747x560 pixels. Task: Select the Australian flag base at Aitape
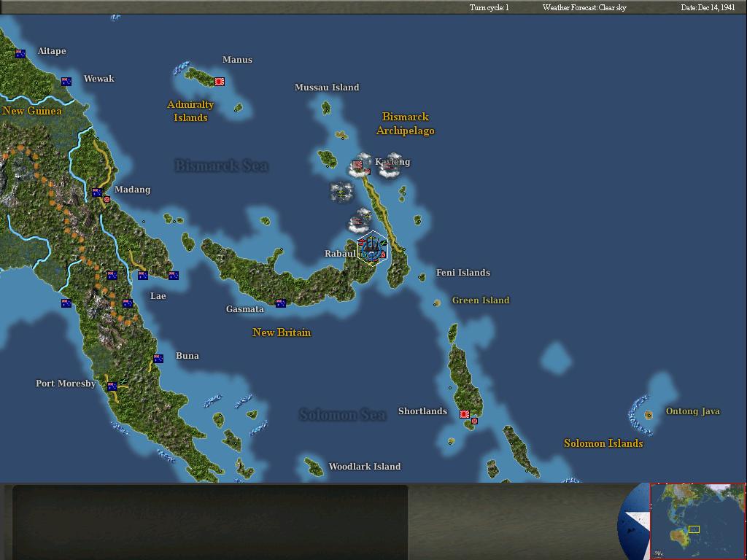pyautogui.click(x=20, y=54)
